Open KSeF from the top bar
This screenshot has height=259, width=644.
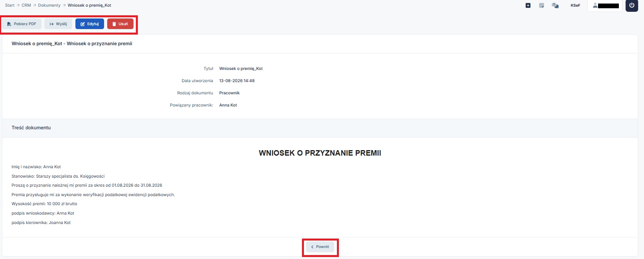[575, 6]
